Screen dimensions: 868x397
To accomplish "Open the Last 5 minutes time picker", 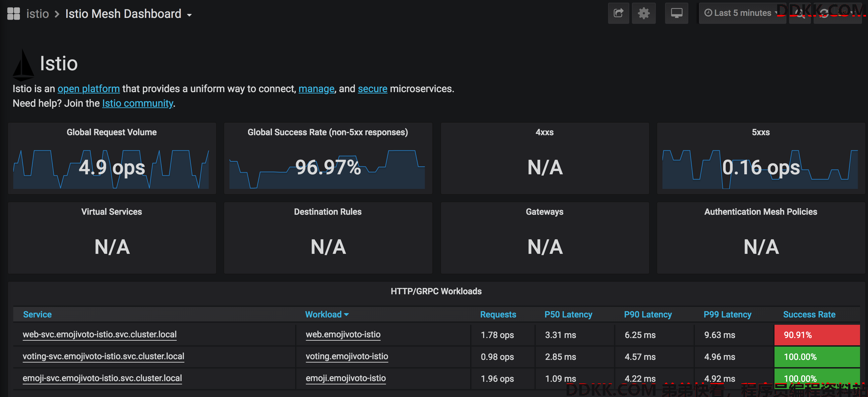I will 742,13.
